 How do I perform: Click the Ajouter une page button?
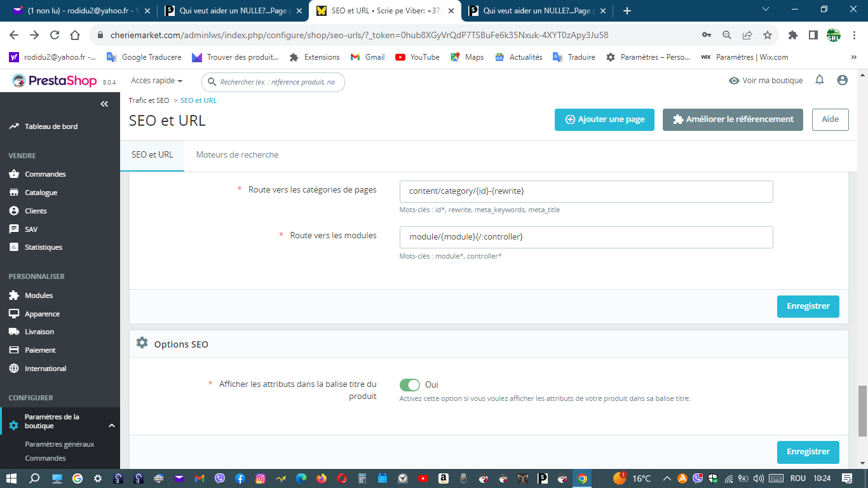[604, 119]
